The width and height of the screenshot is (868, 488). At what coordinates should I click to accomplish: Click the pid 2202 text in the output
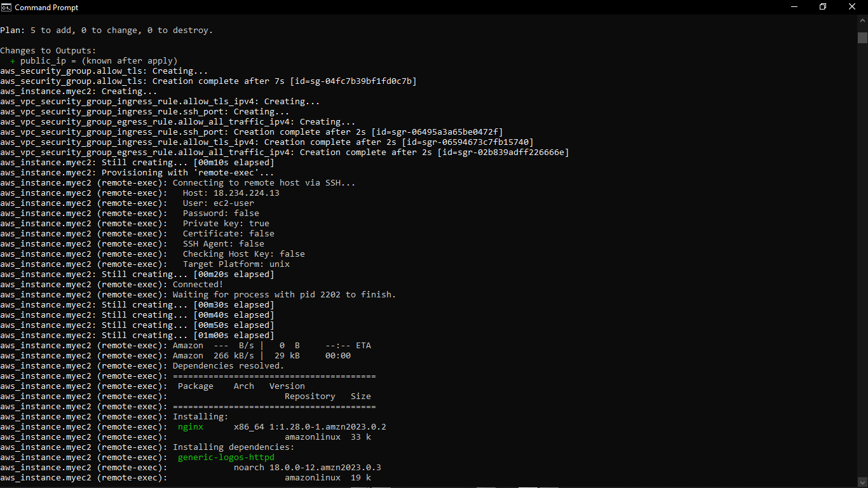tap(318, 294)
